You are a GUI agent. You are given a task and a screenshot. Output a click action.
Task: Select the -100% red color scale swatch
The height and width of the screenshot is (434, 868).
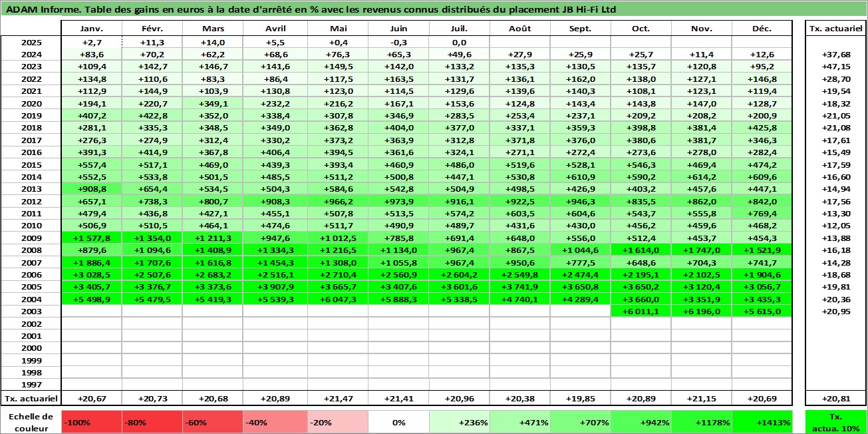pos(91,422)
